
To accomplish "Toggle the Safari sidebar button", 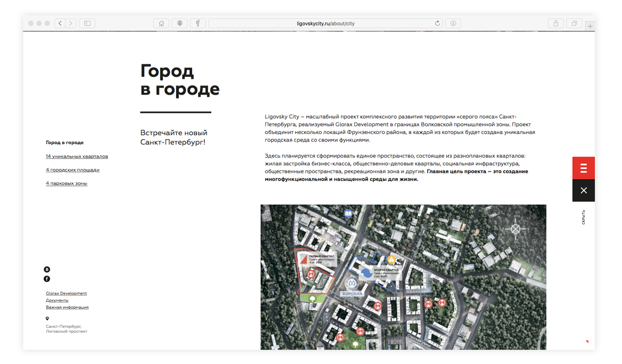I will coord(88,23).
